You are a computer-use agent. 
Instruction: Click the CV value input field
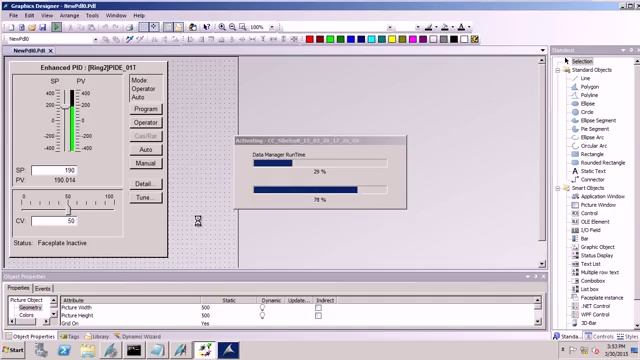pyautogui.click(x=54, y=221)
